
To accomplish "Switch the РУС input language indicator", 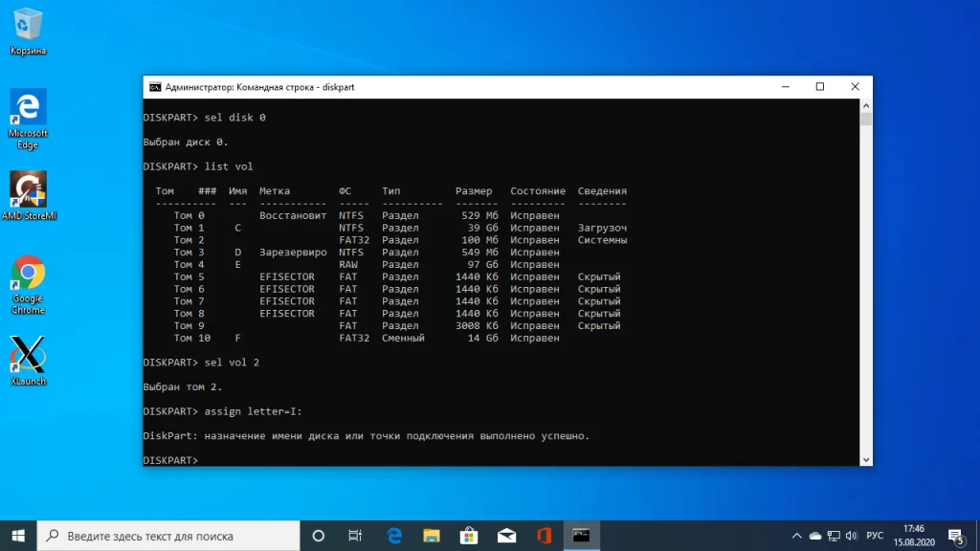I will [875, 536].
